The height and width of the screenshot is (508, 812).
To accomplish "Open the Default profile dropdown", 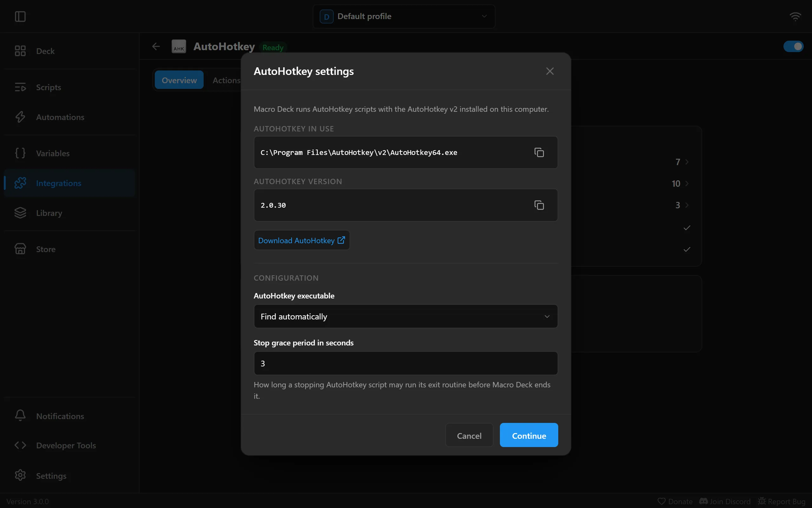I will 404,16.
